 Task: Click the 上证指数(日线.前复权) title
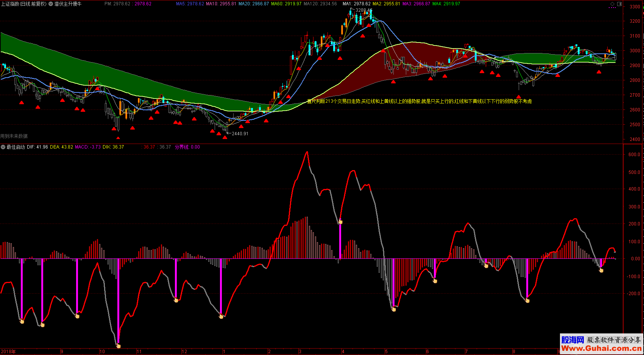pos(23,4)
